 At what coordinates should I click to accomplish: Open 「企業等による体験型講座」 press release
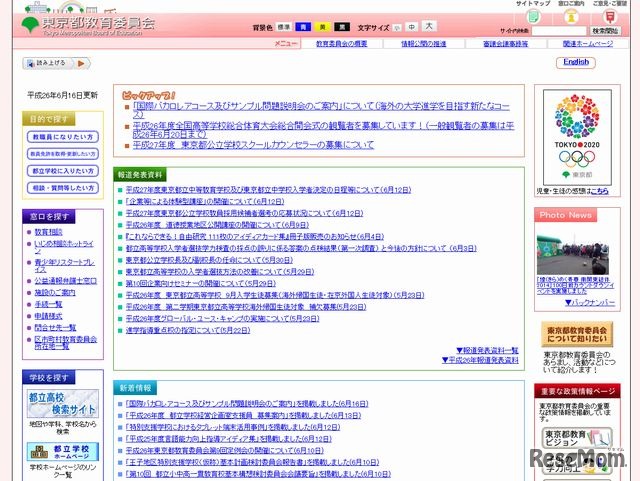coord(205,201)
